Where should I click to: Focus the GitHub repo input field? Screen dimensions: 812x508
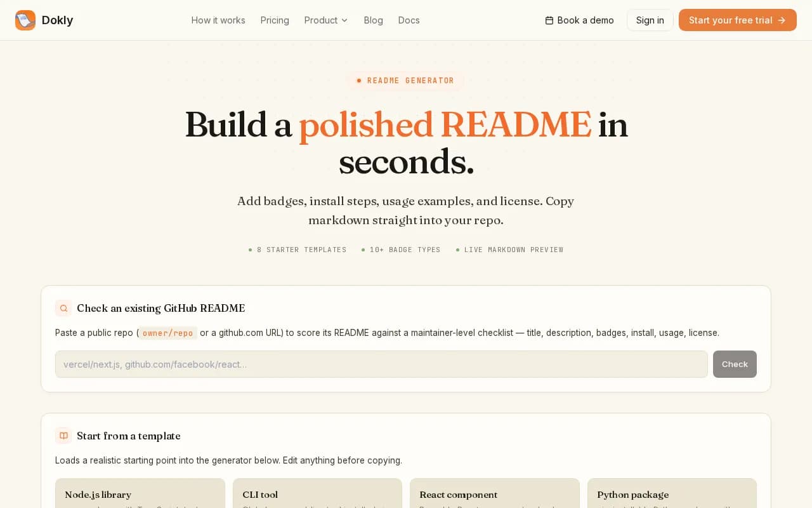click(x=381, y=364)
